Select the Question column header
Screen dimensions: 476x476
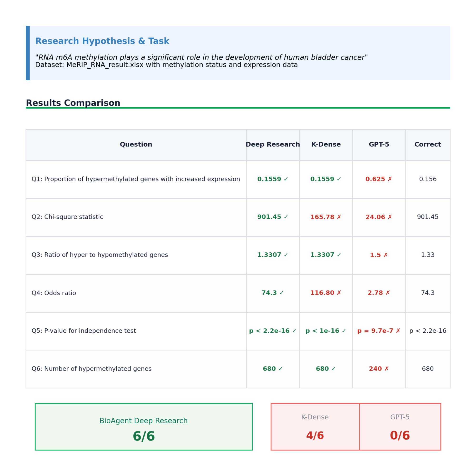coord(136,145)
